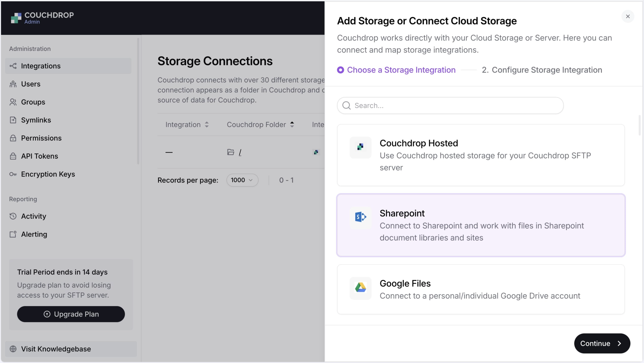644x363 pixels.
Task: Click the Continue button
Action: coord(602,343)
